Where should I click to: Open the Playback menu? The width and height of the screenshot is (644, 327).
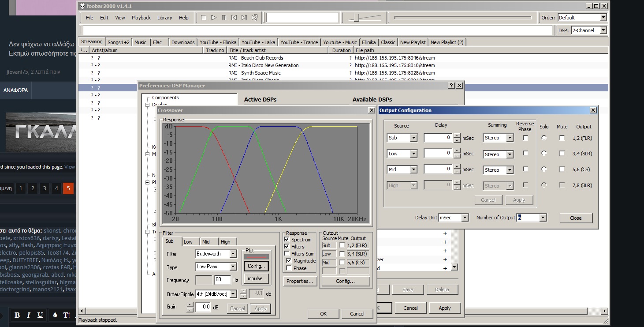[141, 18]
